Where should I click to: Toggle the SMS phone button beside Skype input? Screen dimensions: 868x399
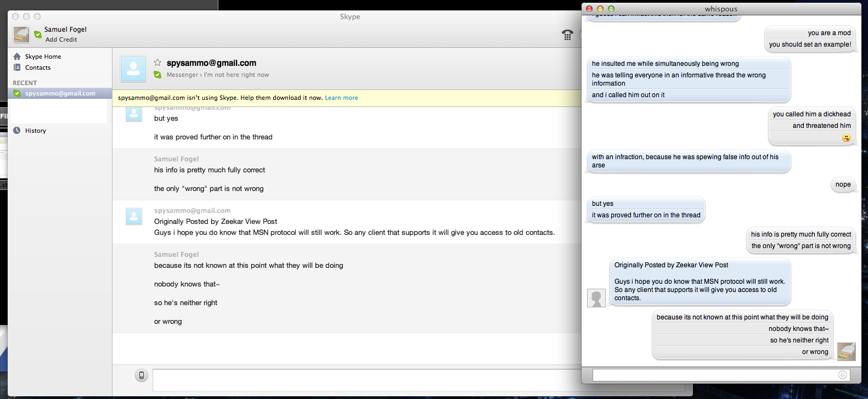coord(142,375)
